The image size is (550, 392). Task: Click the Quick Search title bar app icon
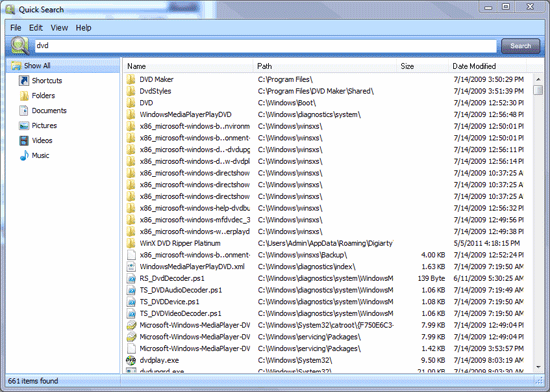10,9
